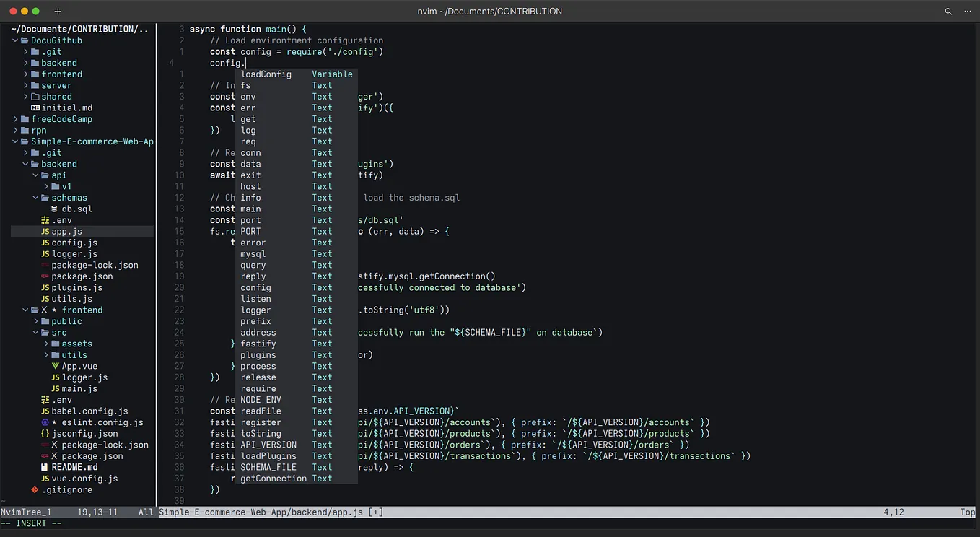Click the search icon in the title bar
Viewport: 980px width, 537px height.
tap(948, 11)
